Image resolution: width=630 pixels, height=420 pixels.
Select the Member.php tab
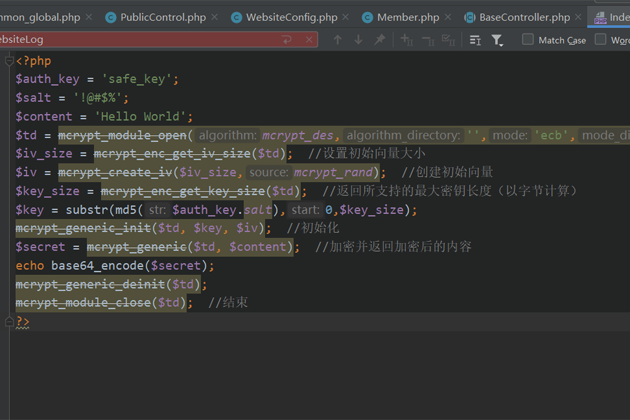[400, 17]
